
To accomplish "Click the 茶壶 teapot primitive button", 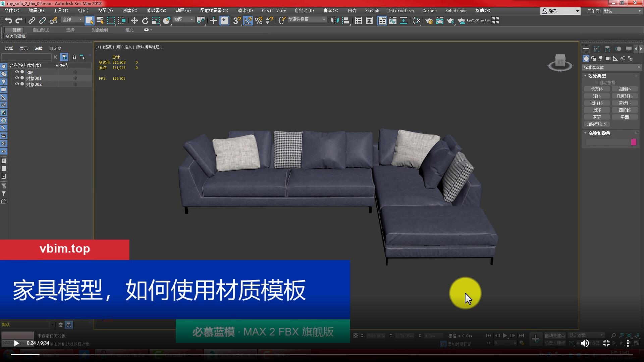I will coord(596,117).
